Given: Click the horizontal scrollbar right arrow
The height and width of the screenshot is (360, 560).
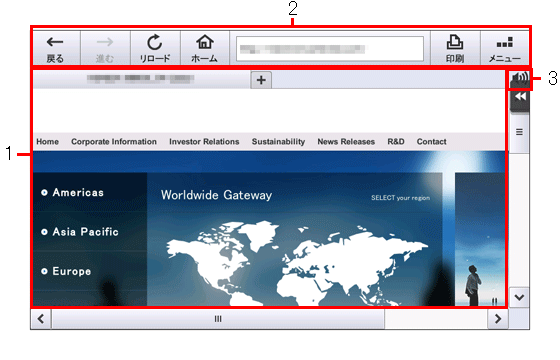Looking at the screenshot, I should [x=498, y=319].
